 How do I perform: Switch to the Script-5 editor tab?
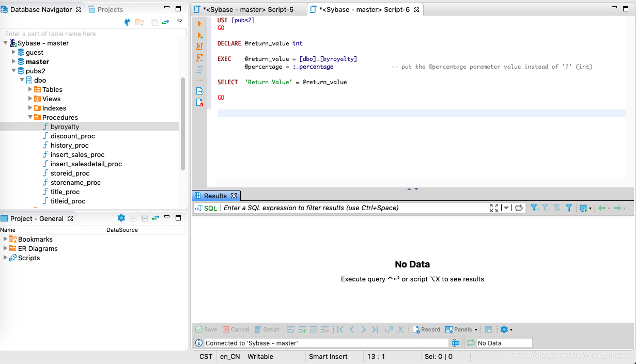pyautogui.click(x=248, y=9)
